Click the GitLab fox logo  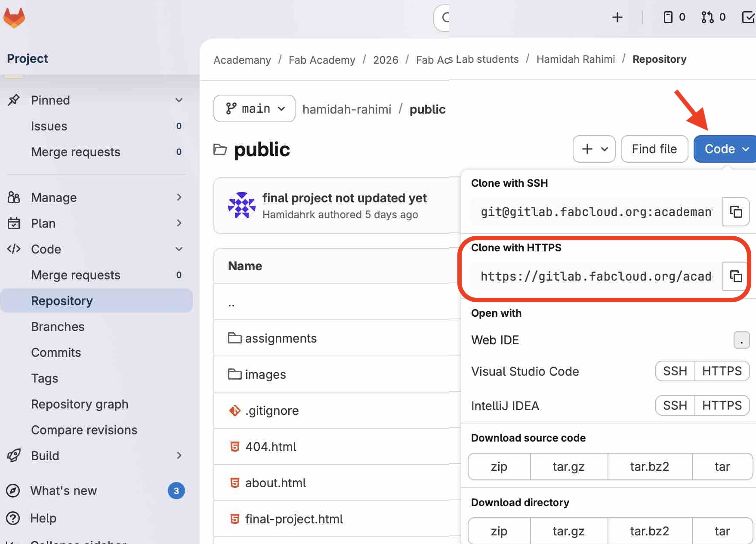point(14,18)
